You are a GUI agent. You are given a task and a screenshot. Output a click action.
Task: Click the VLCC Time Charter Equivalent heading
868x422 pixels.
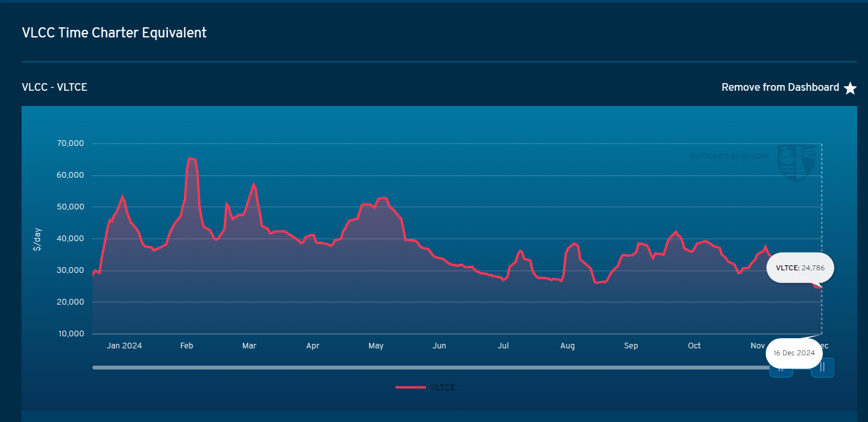(114, 33)
